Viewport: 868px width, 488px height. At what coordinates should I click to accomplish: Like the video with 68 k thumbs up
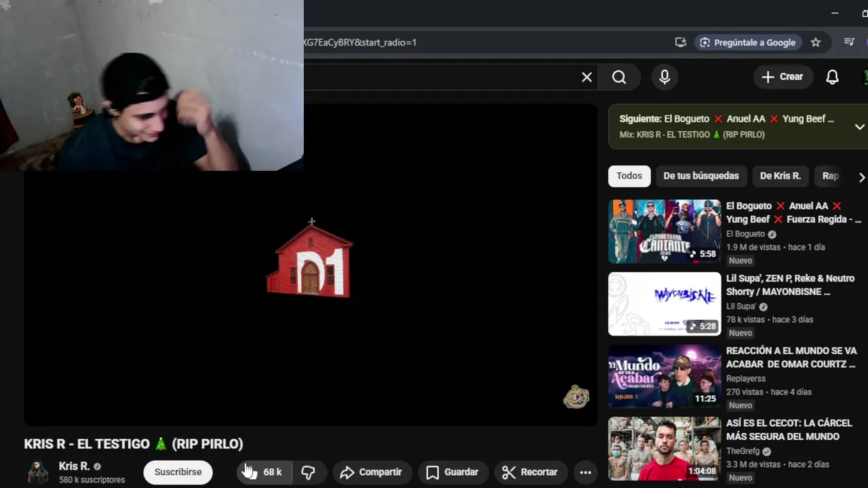click(x=264, y=472)
